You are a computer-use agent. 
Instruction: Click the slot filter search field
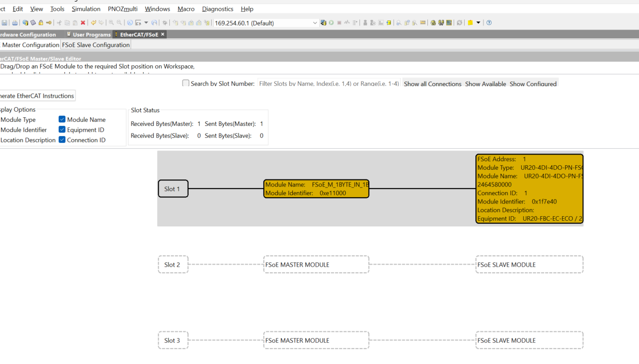tap(329, 84)
